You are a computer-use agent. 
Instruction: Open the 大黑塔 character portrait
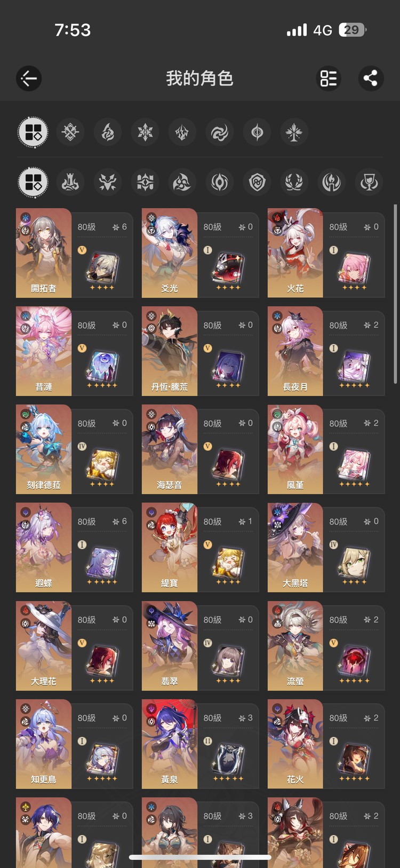click(x=295, y=547)
